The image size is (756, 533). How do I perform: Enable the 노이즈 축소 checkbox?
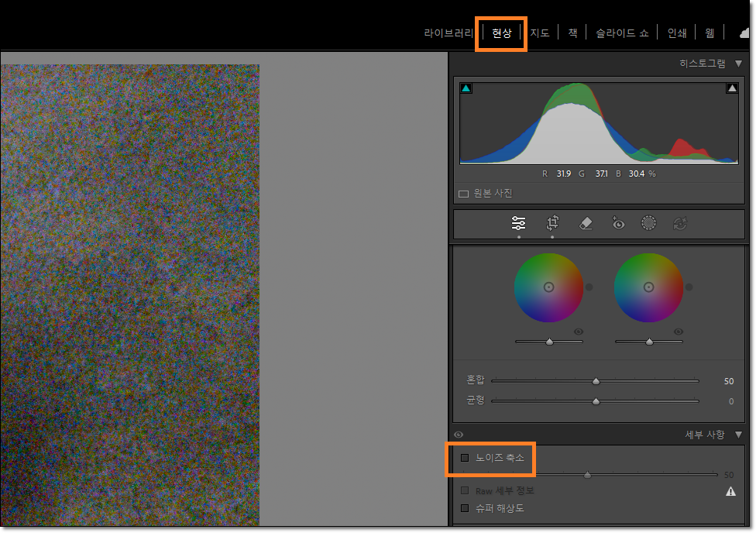465,458
